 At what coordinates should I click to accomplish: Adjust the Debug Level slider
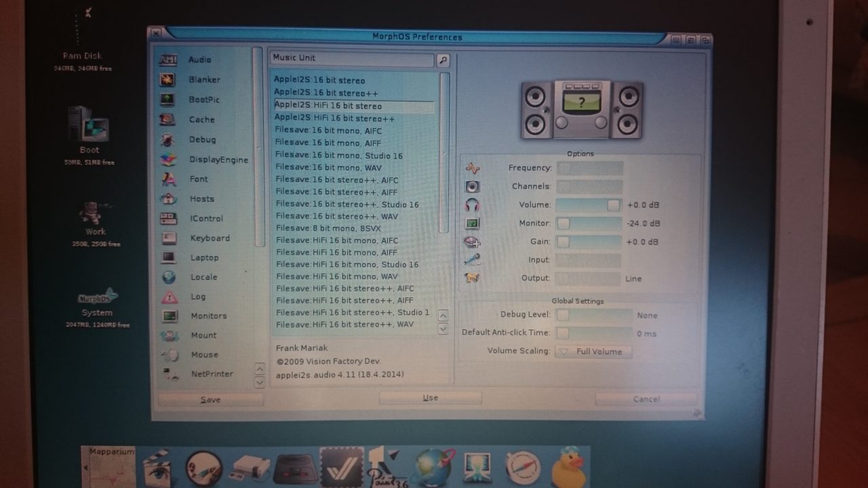click(x=594, y=315)
